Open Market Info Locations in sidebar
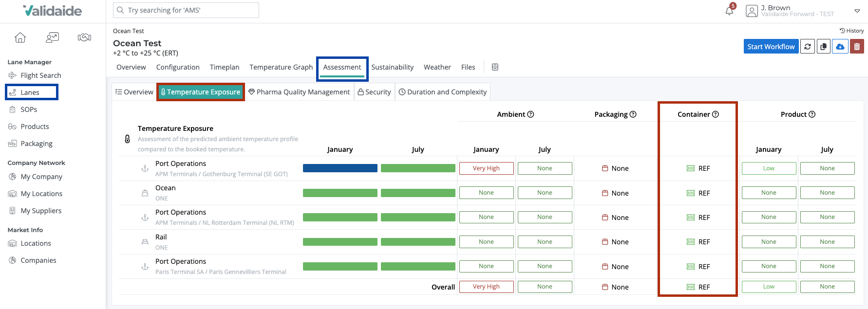868x309 pixels. [36, 243]
